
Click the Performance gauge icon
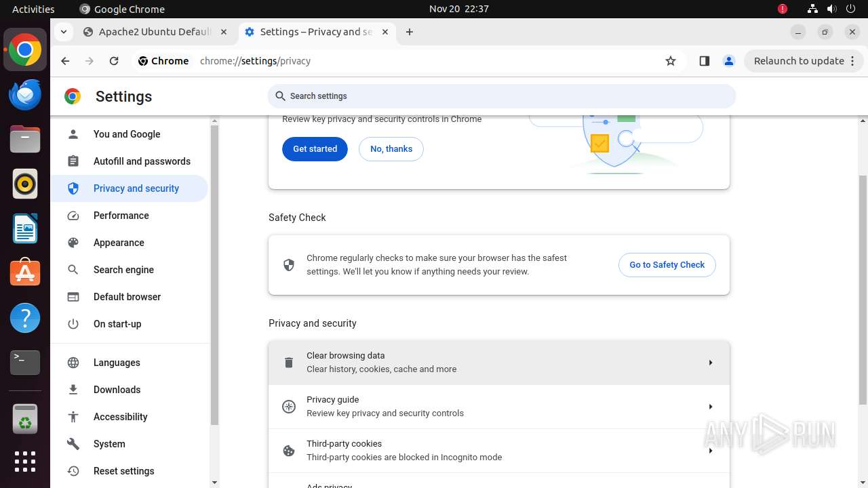point(73,216)
